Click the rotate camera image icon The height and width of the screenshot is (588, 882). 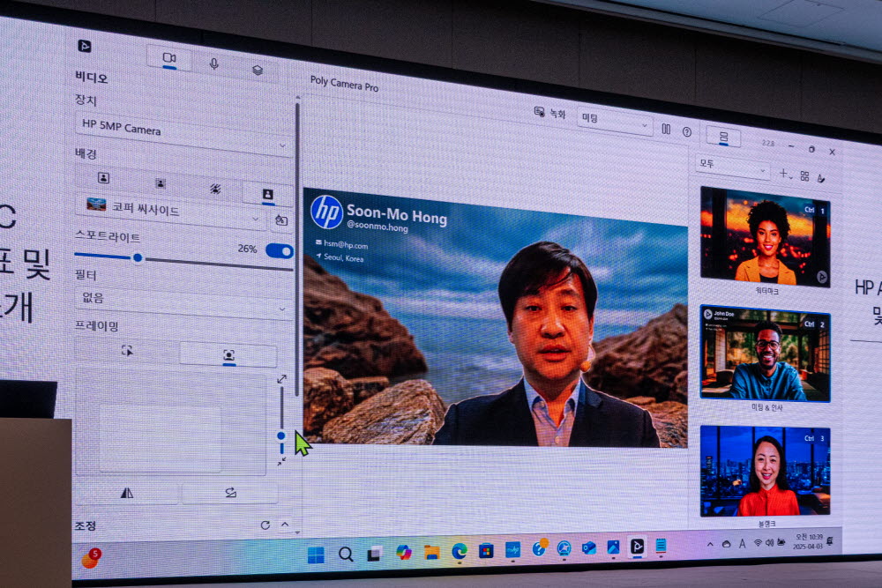coord(230,493)
